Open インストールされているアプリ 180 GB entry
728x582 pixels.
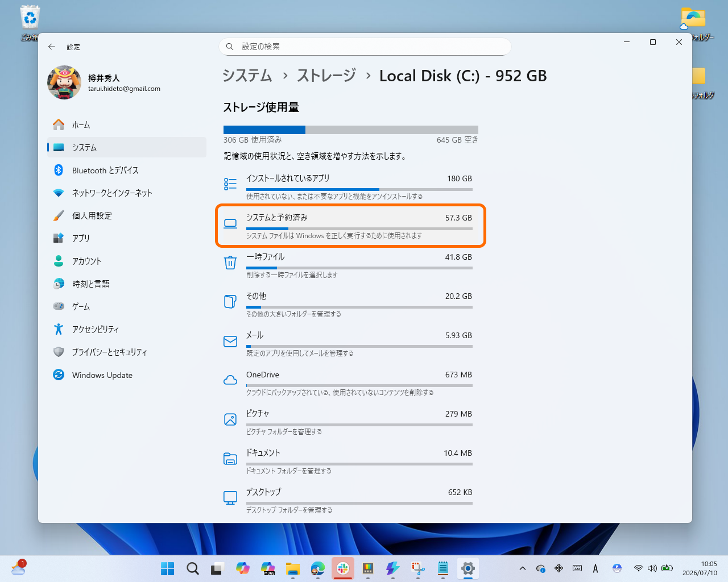(350, 186)
